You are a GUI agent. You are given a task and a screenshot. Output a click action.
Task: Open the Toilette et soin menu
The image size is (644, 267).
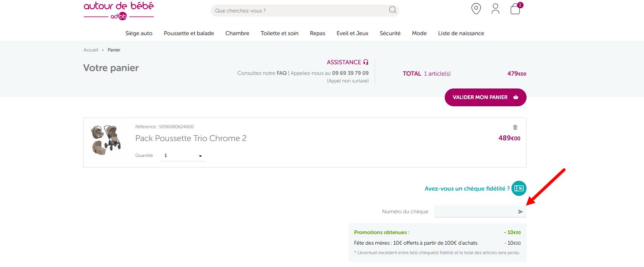click(280, 33)
